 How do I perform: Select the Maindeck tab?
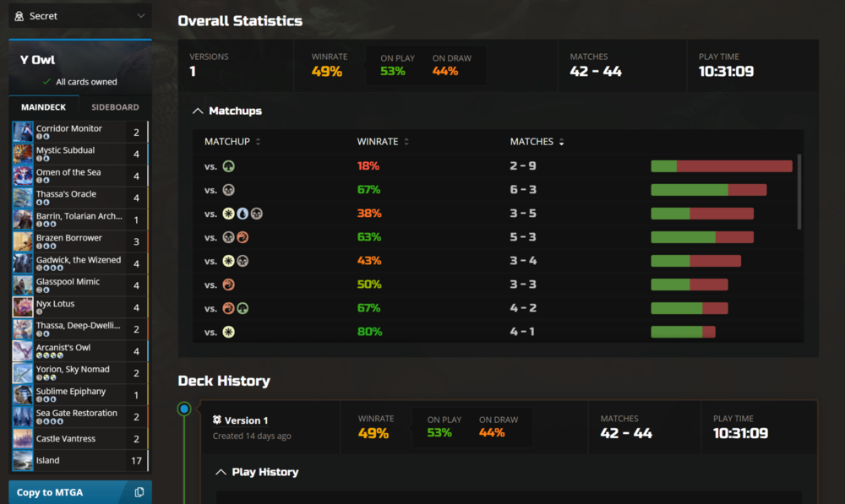pyautogui.click(x=43, y=107)
